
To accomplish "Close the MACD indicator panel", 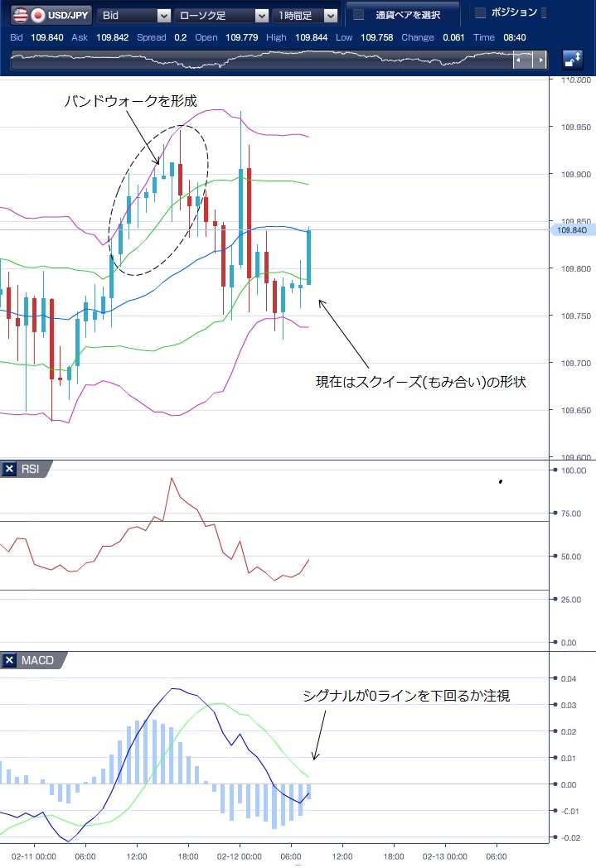I will click(10, 660).
